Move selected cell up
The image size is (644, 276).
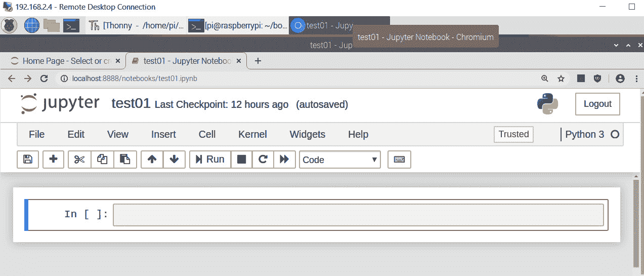[x=152, y=160]
